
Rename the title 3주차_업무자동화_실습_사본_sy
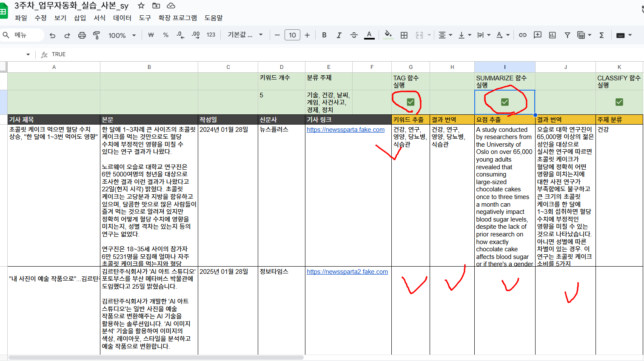71,6
